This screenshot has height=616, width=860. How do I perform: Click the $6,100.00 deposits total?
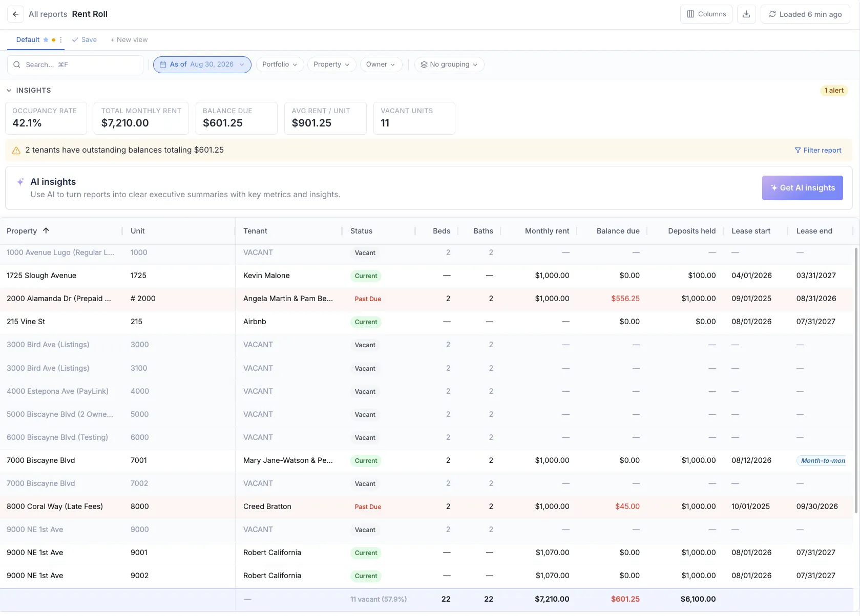[698, 599]
